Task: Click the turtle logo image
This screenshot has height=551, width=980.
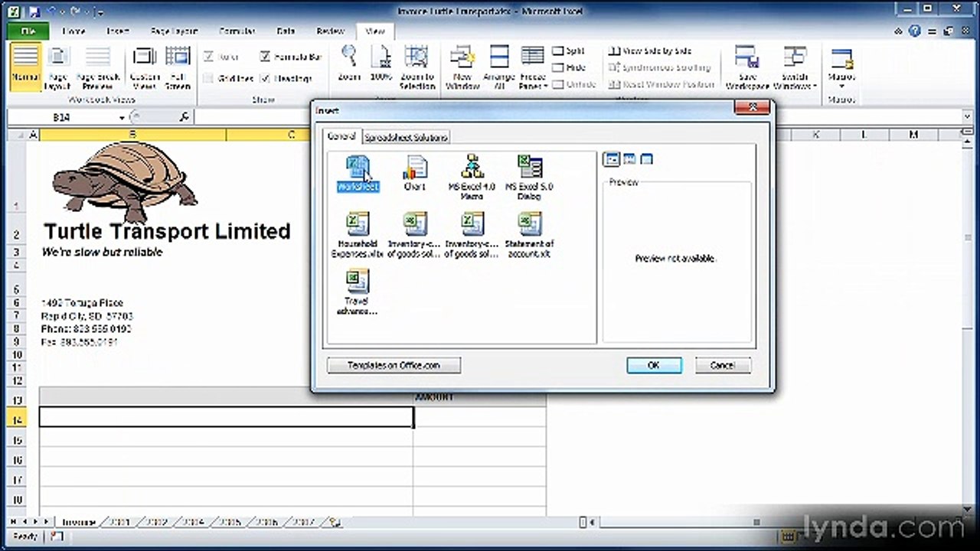Action: click(124, 181)
